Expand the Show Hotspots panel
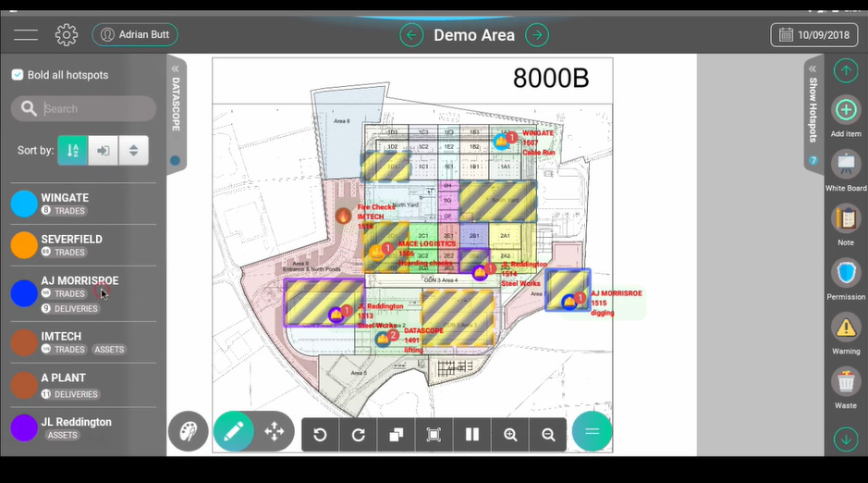Screen dimensions: 868x483 tap(813, 69)
